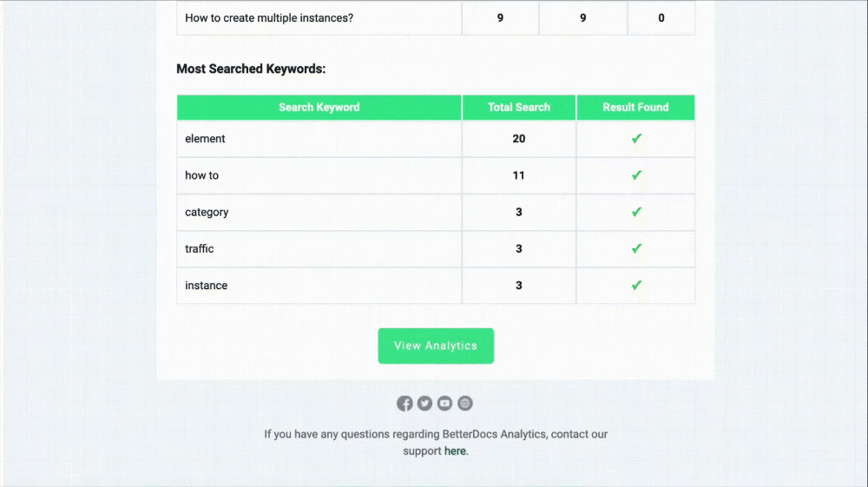Open the Facebook social icon
This screenshot has width=868, height=487.
point(404,404)
